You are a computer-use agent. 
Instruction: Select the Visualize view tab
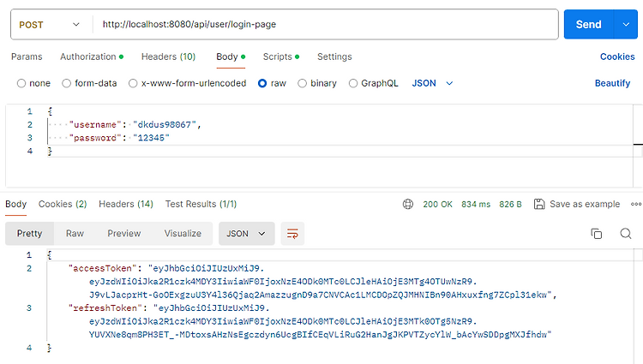click(183, 233)
